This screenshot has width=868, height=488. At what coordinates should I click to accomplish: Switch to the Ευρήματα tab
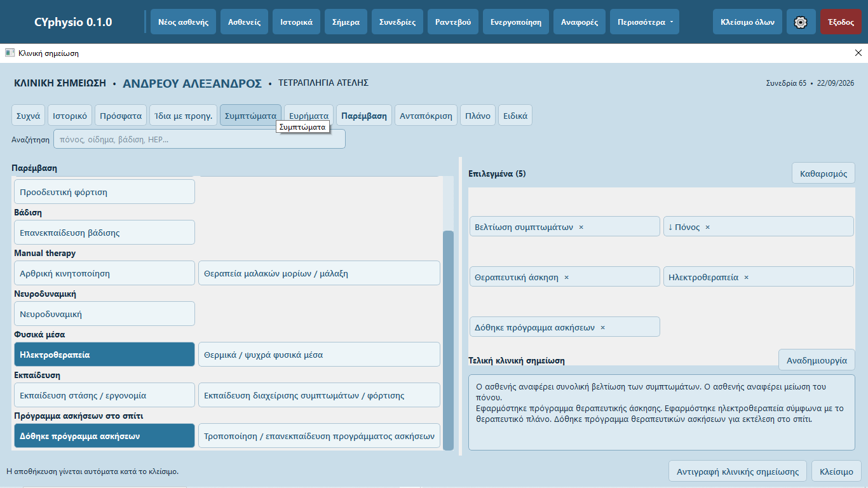tap(309, 116)
